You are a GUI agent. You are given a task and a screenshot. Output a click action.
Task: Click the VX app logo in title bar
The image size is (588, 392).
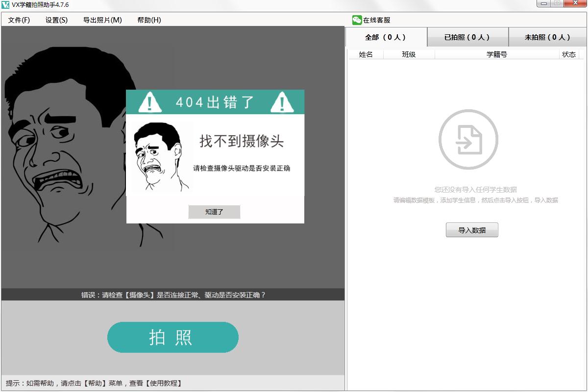6,5
